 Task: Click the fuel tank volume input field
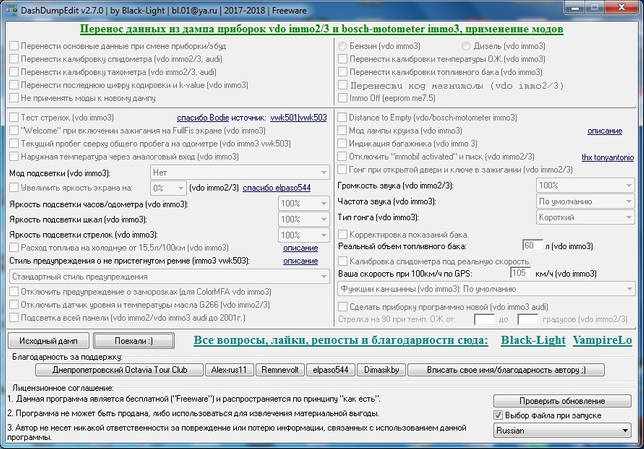click(532, 246)
